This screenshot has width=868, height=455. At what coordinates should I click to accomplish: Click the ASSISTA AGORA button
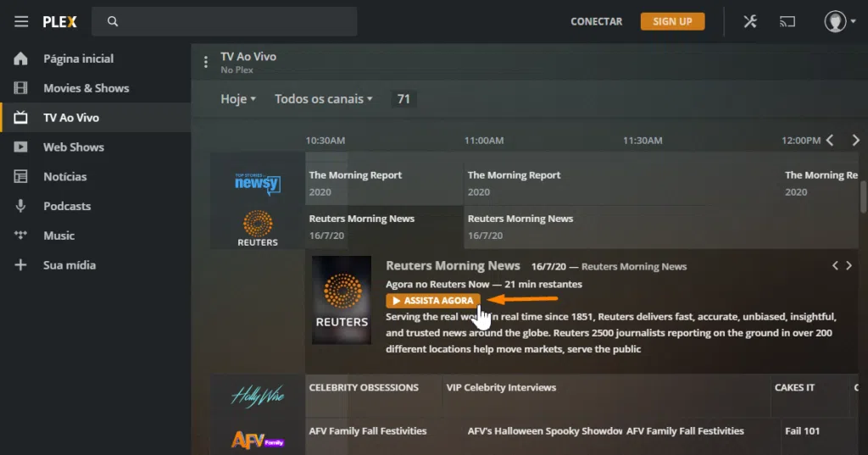pyautogui.click(x=433, y=301)
